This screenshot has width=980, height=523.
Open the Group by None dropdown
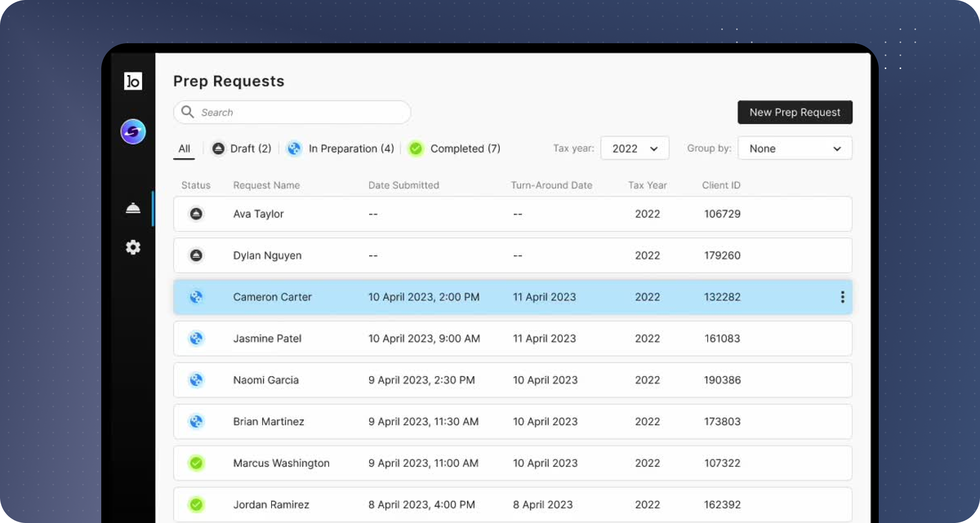click(795, 148)
